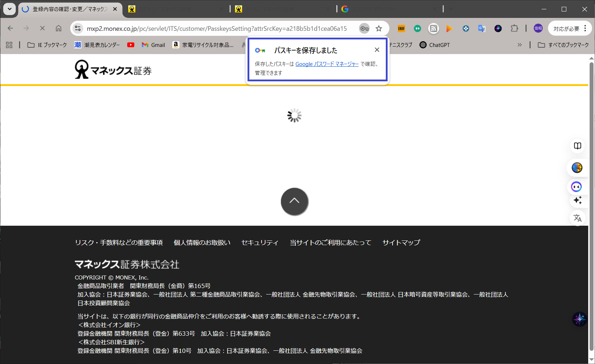Click the RSS feed extension icon
Screen dimensions: 595x364
(x=433, y=29)
